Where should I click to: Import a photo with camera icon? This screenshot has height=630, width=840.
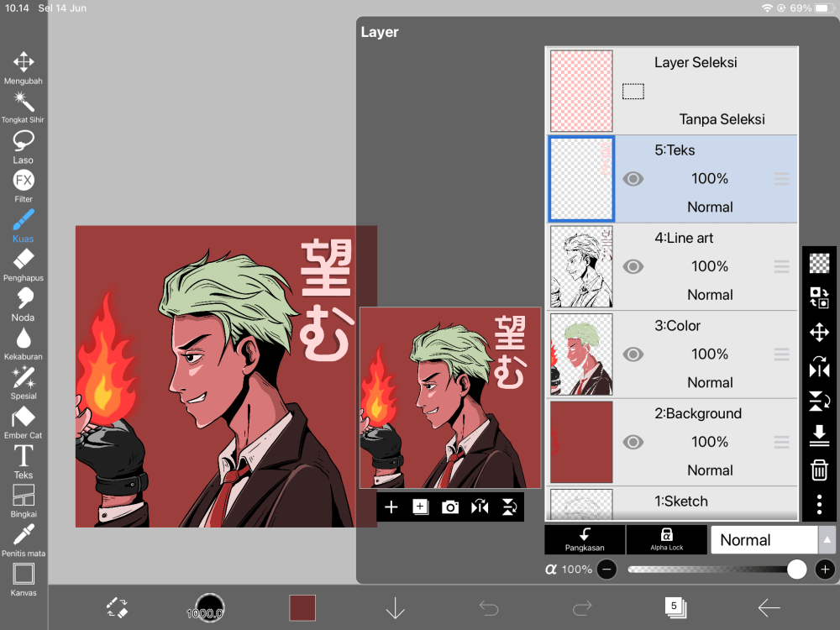(450, 507)
